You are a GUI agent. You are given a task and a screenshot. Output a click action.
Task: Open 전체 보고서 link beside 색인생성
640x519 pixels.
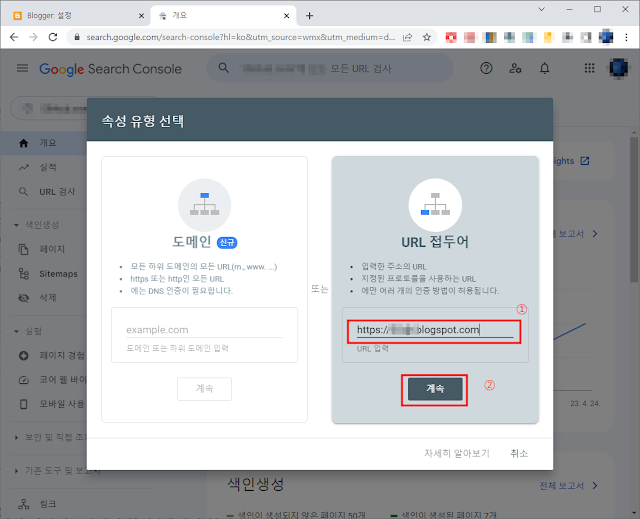568,486
